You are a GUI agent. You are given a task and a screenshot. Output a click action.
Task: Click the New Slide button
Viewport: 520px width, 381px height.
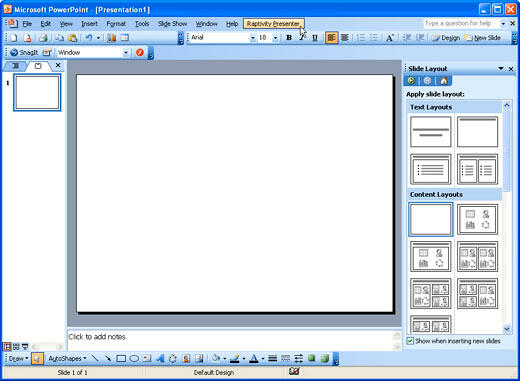[x=483, y=38]
